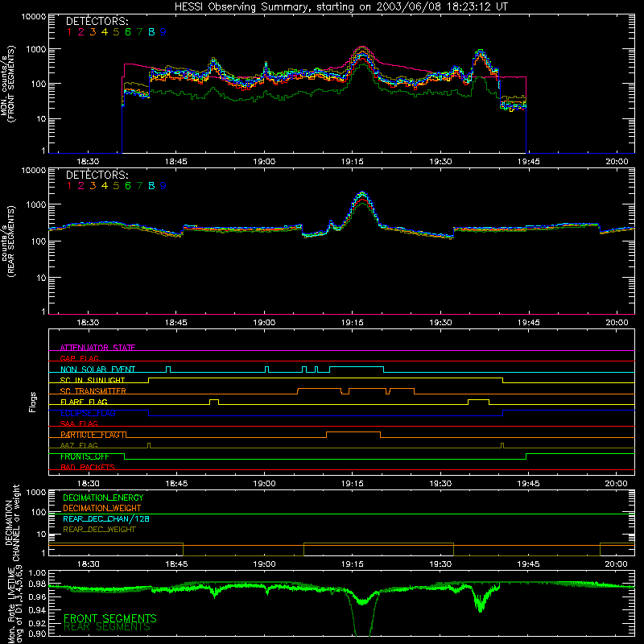Viewport: 644px width, 644px height.
Task: Click the REAR_DEC_WEIGHT legend entry
Action: [x=99, y=530]
